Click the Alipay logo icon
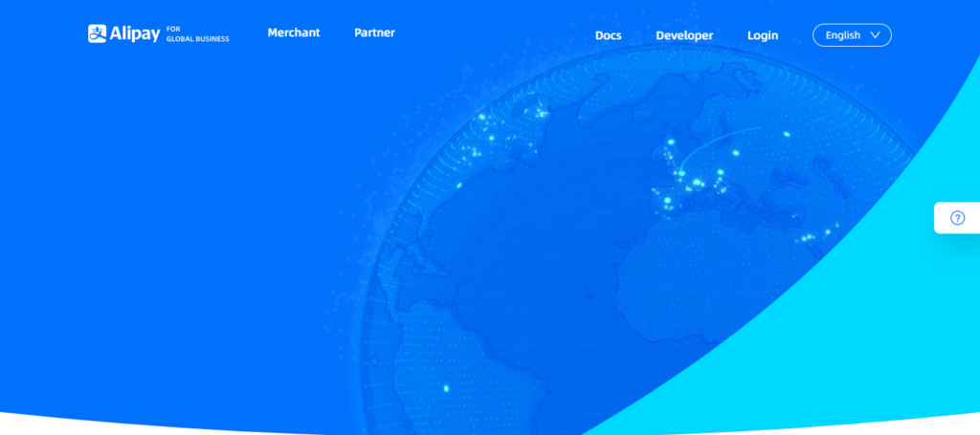The height and width of the screenshot is (435, 980). pos(98,34)
